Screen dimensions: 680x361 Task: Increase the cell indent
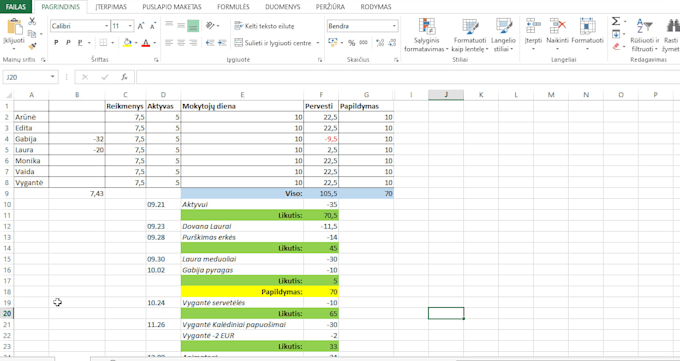coord(222,43)
